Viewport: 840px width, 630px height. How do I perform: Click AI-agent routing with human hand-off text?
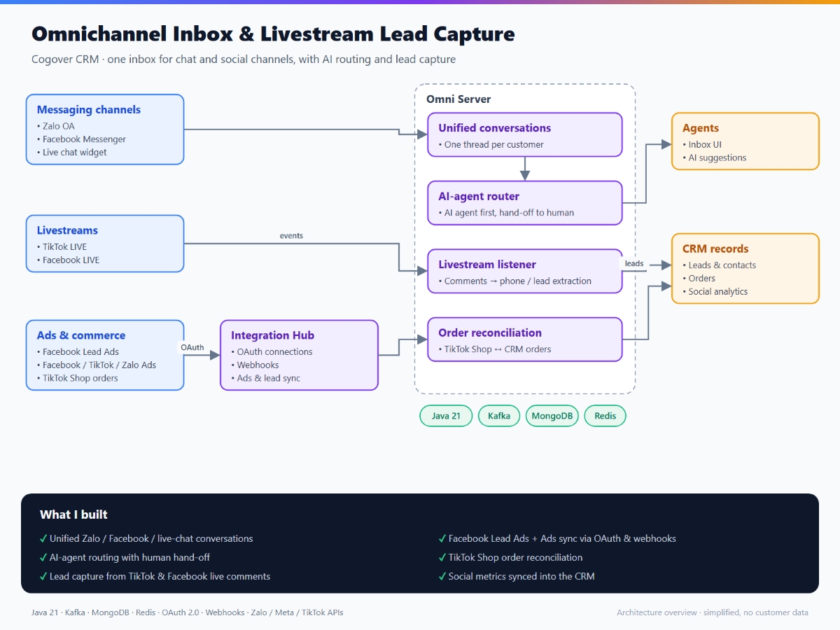point(129,558)
